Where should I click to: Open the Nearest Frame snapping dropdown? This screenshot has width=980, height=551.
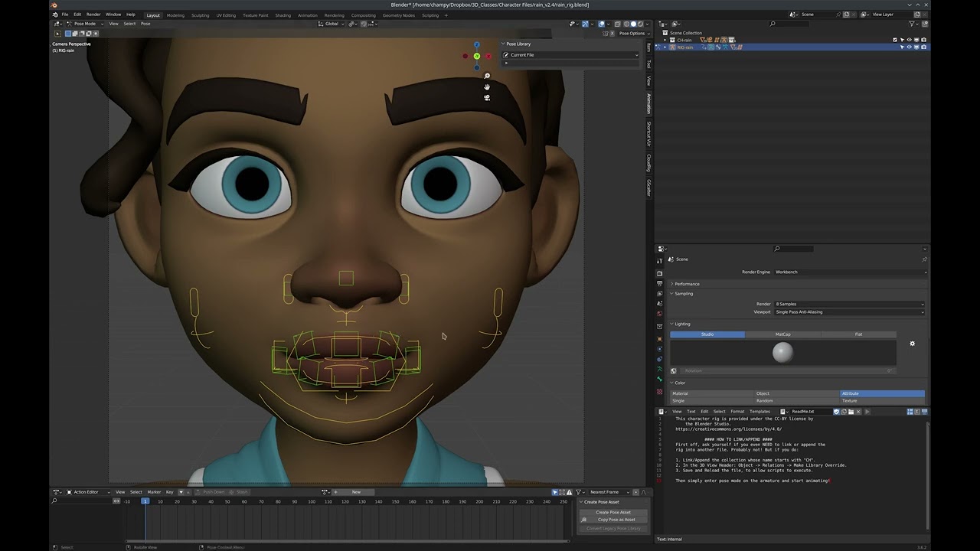pos(609,492)
